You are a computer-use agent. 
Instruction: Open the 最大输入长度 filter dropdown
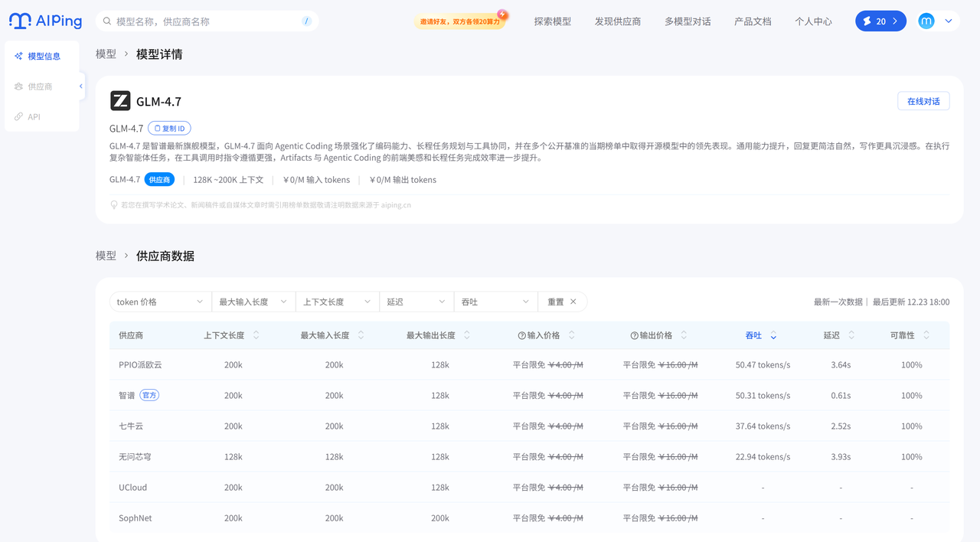[253, 302]
